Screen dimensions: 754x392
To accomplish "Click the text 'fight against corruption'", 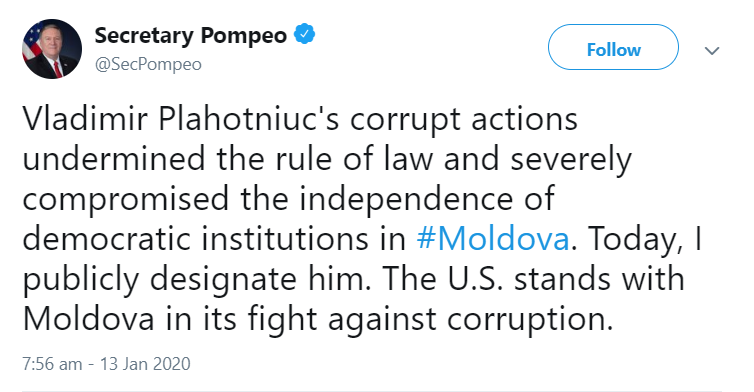I will coord(430,320).
